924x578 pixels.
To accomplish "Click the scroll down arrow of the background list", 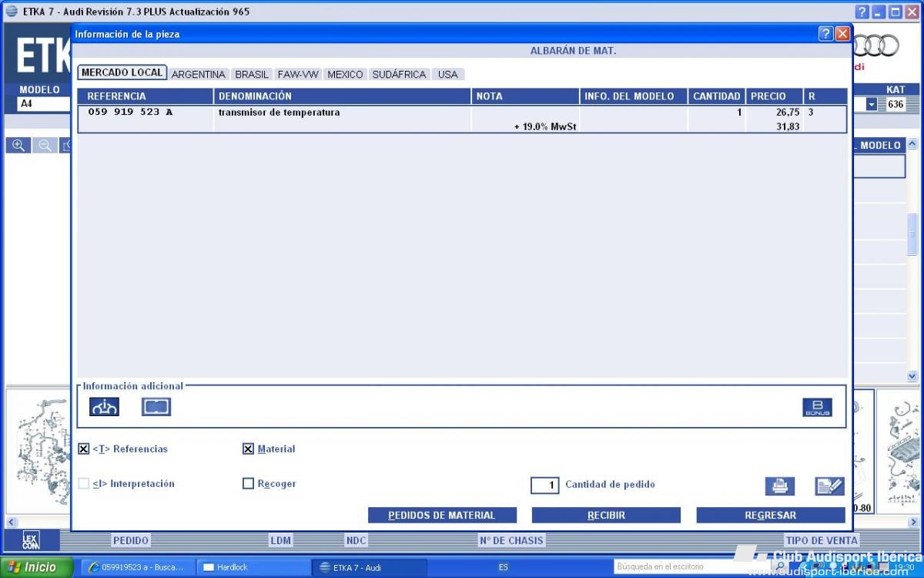I will pyautogui.click(x=912, y=376).
